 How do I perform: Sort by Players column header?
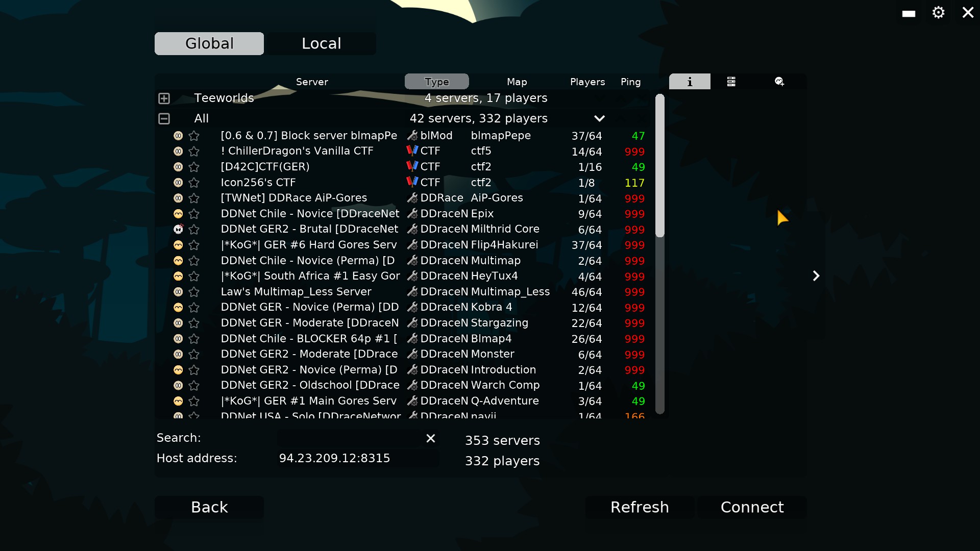click(x=587, y=82)
